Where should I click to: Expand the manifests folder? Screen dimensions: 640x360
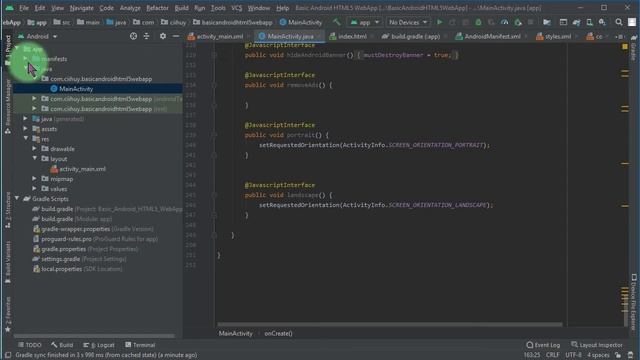26,59
